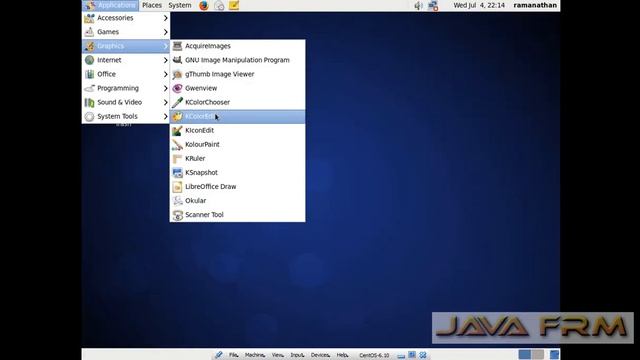This screenshot has width=640, height=360.
Task: Select KolourPaint text label
Action: click(202, 144)
